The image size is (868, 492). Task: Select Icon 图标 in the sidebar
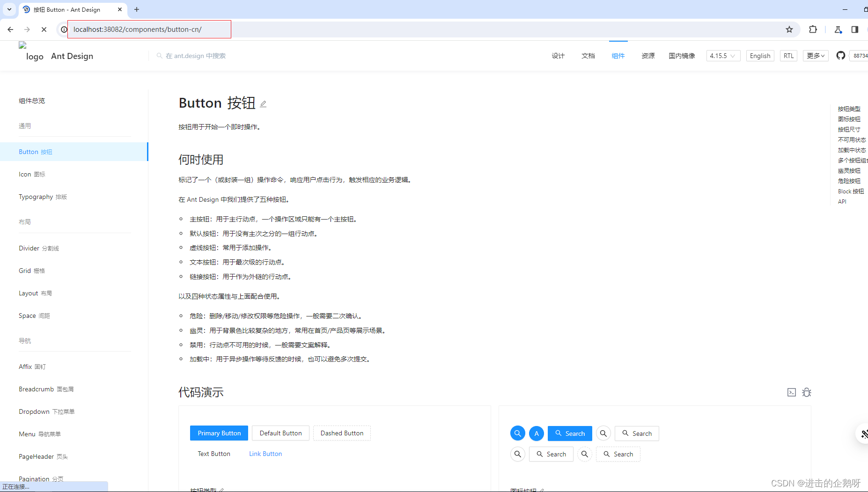click(x=74, y=174)
